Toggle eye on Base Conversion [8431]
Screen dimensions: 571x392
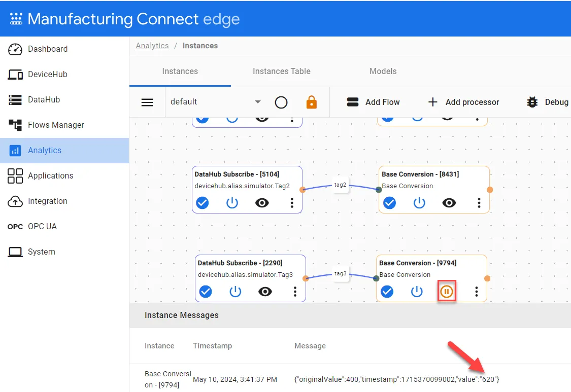click(x=449, y=203)
